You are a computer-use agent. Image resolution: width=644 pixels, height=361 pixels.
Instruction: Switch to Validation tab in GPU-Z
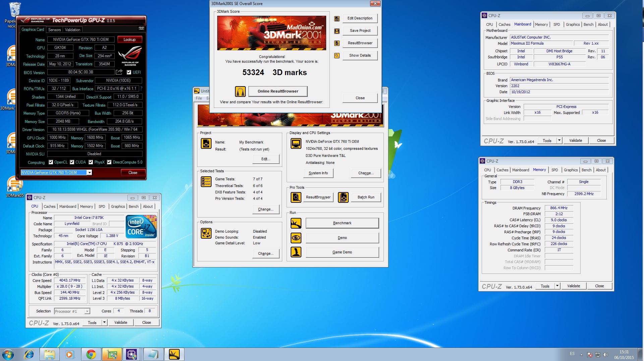72,30
